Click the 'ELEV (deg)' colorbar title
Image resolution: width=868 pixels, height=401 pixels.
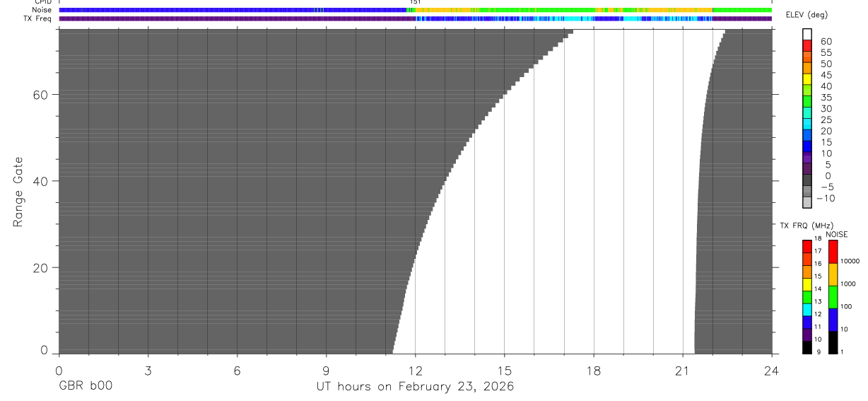(807, 16)
